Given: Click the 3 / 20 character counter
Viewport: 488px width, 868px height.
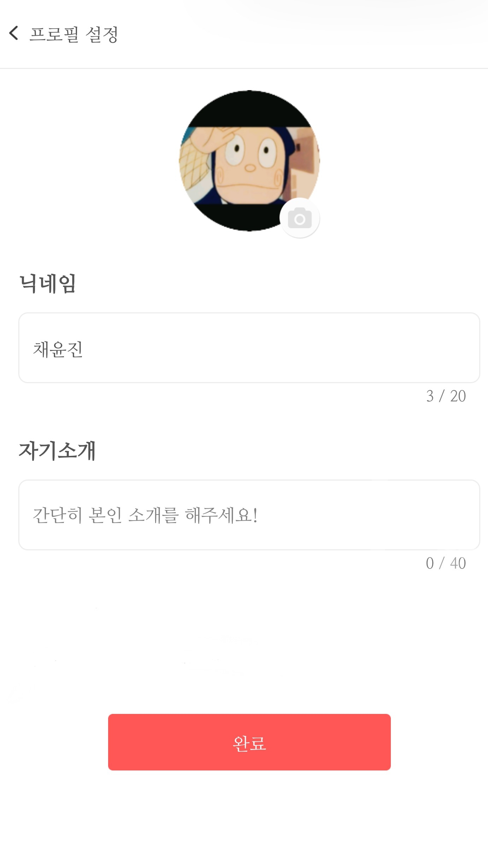Looking at the screenshot, I should tap(446, 396).
